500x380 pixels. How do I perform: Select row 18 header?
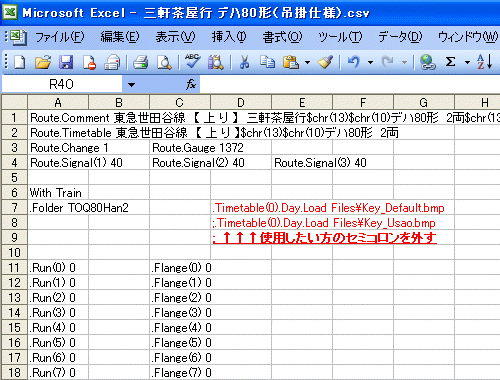(14, 372)
